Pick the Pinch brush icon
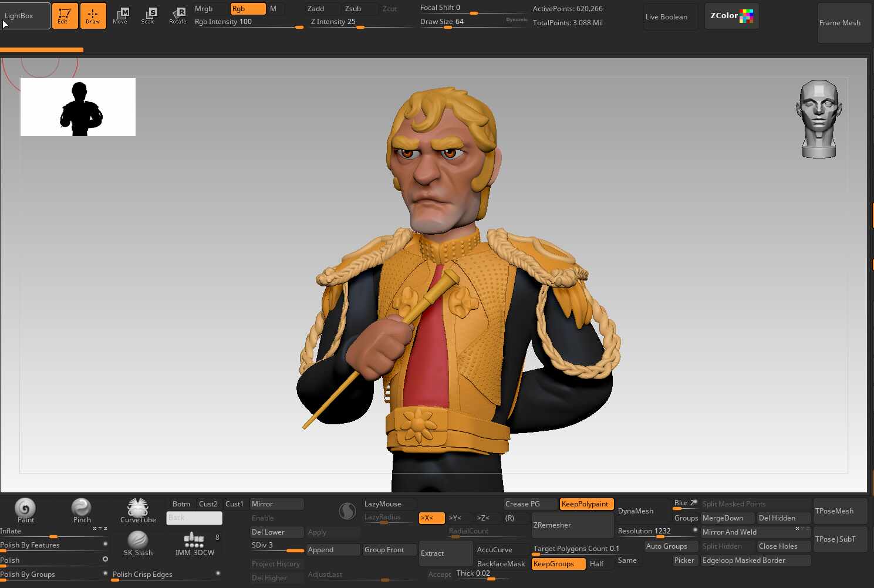Viewport: 874px width, 588px height. tap(82, 509)
